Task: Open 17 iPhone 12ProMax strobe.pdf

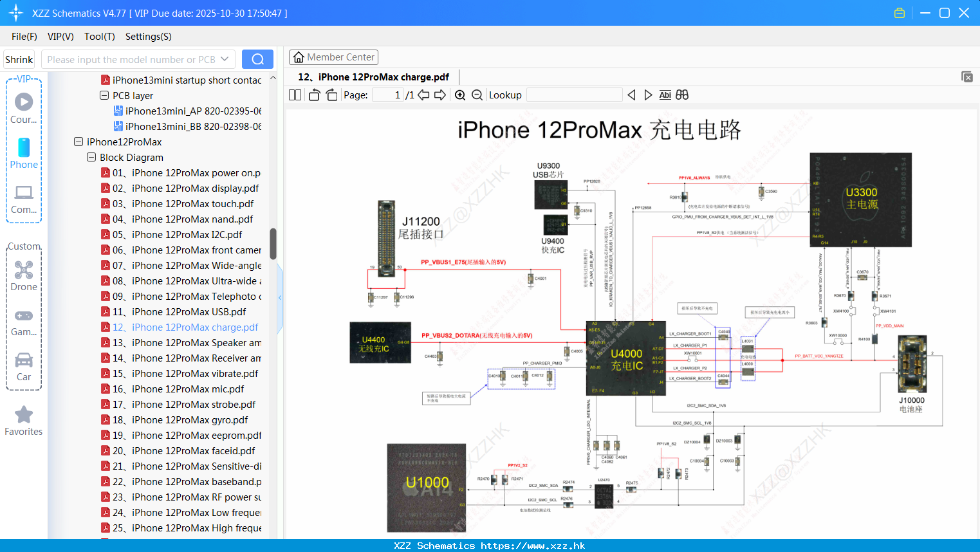Action: [178, 404]
